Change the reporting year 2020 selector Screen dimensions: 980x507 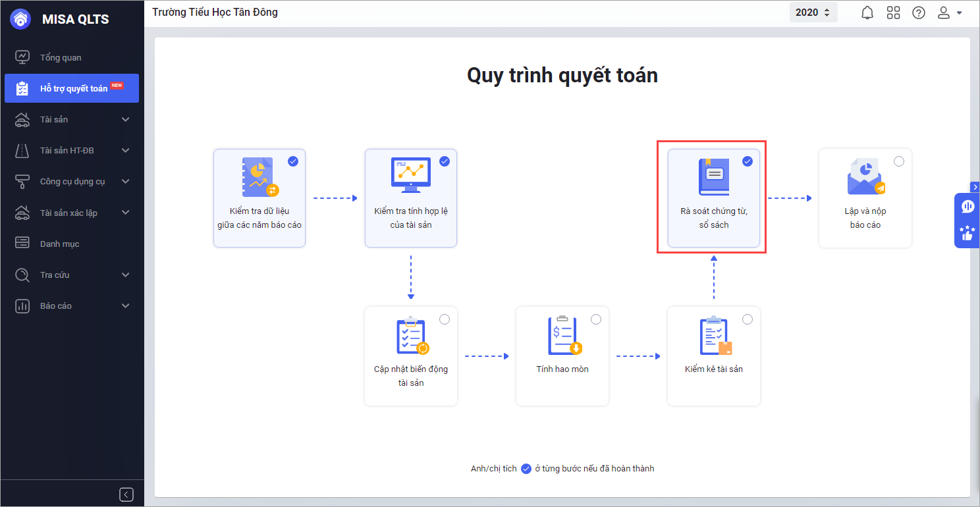[x=813, y=13]
